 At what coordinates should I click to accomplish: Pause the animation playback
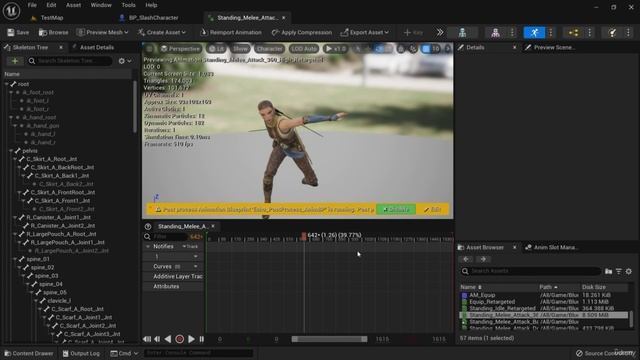coord(202,339)
